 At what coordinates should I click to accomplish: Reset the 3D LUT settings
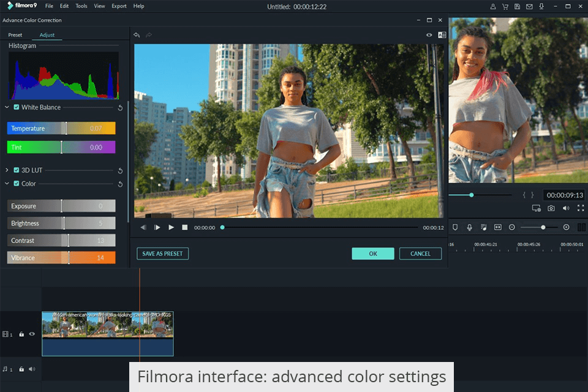[121, 171]
